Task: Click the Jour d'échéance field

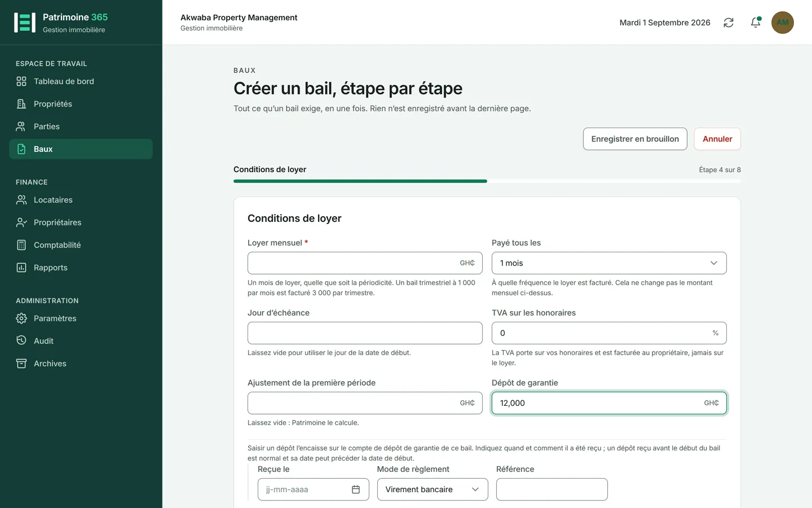Action: click(365, 333)
